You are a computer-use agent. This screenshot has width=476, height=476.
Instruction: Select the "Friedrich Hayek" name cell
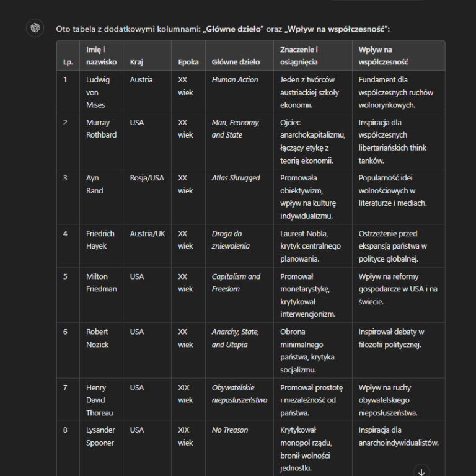[x=100, y=240]
